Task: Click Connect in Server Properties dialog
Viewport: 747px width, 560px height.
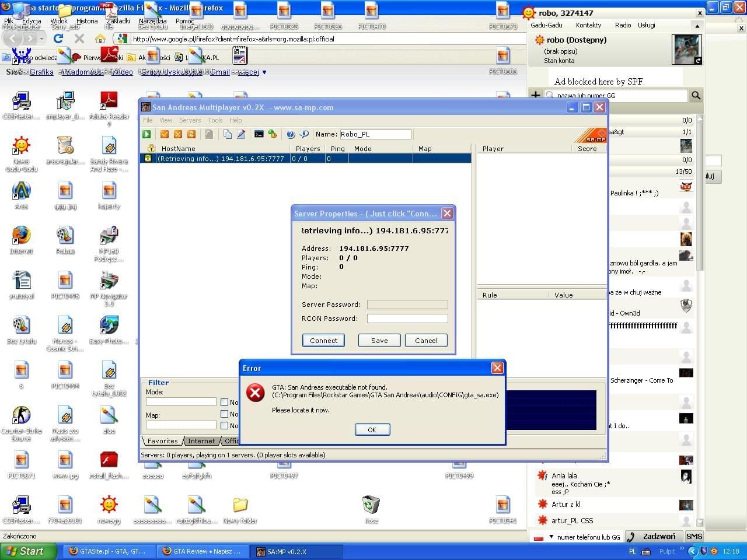Action: 323,340
